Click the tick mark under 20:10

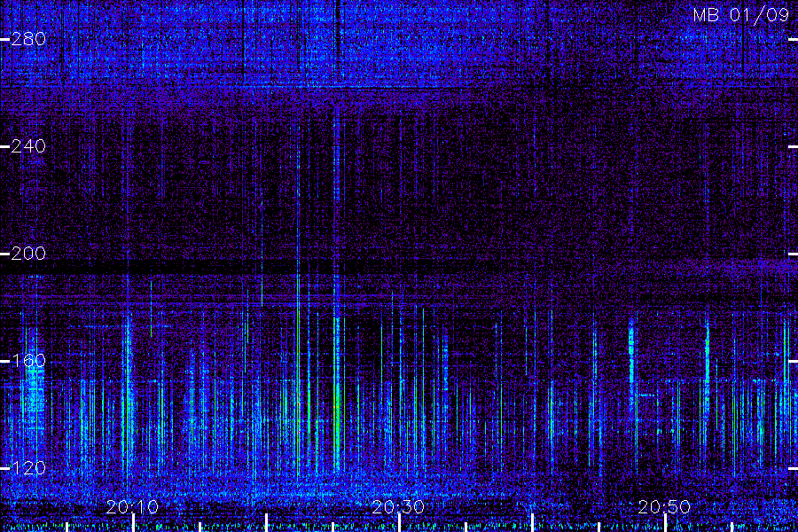[x=133, y=523]
